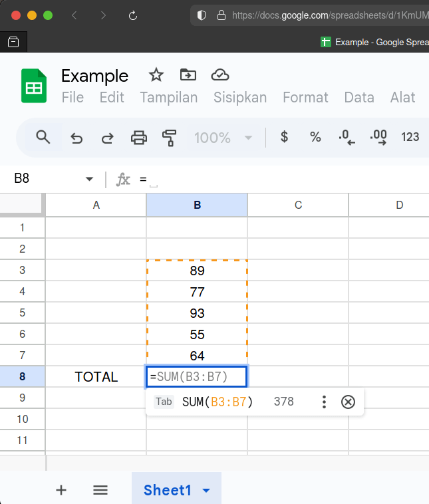Open more number formats 123
The image size is (429, 504).
click(x=410, y=137)
